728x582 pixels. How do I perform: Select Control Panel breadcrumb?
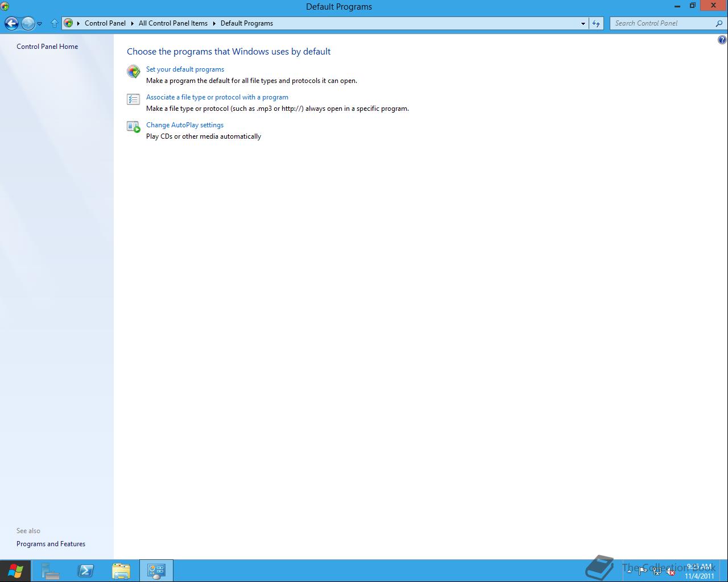click(x=105, y=23)
